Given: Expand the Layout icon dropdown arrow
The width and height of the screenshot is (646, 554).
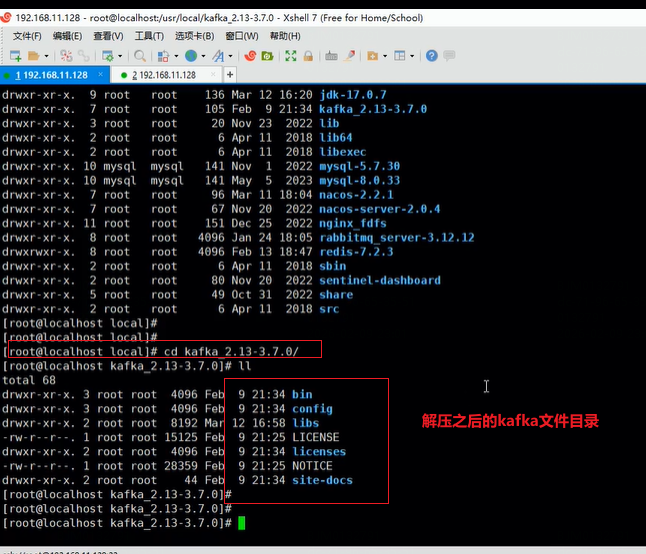Looking at the screenshot, I should 412,56.
